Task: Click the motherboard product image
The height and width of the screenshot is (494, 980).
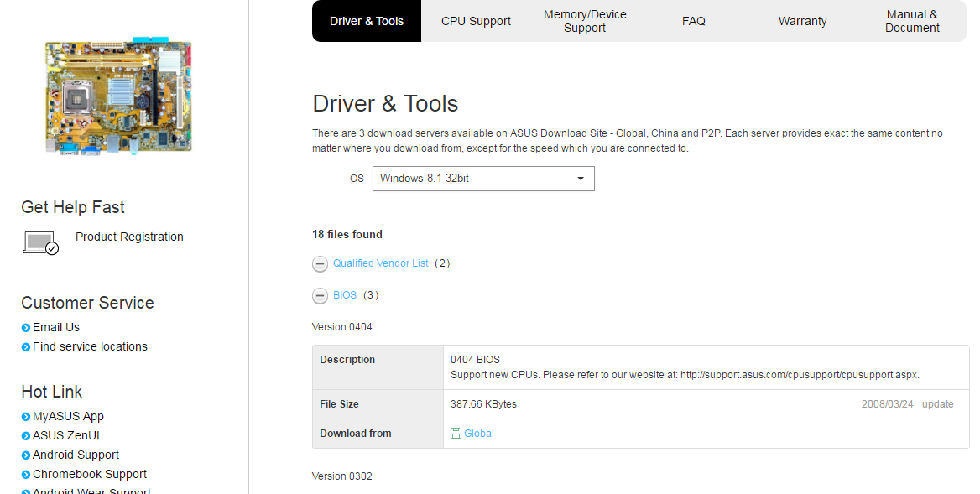Action: pos(118,94)
